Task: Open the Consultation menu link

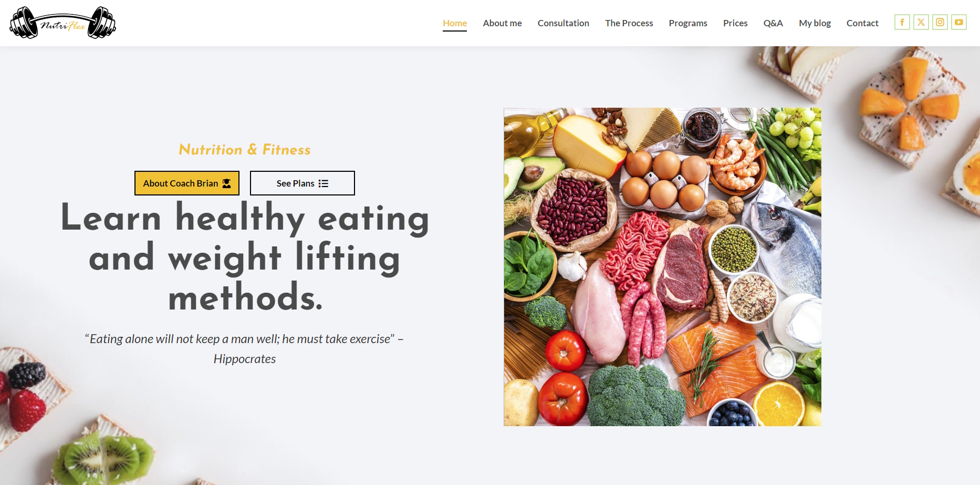Action: coord(563,23)
